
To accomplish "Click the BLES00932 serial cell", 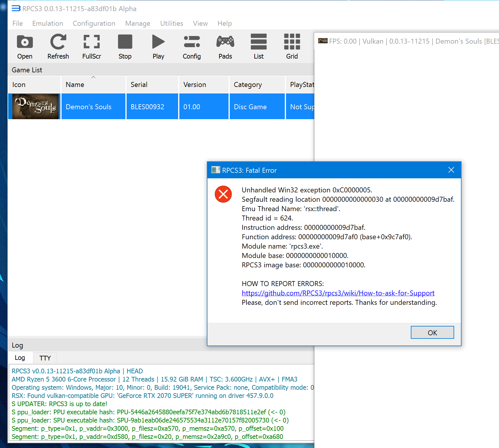I will 152,107.
